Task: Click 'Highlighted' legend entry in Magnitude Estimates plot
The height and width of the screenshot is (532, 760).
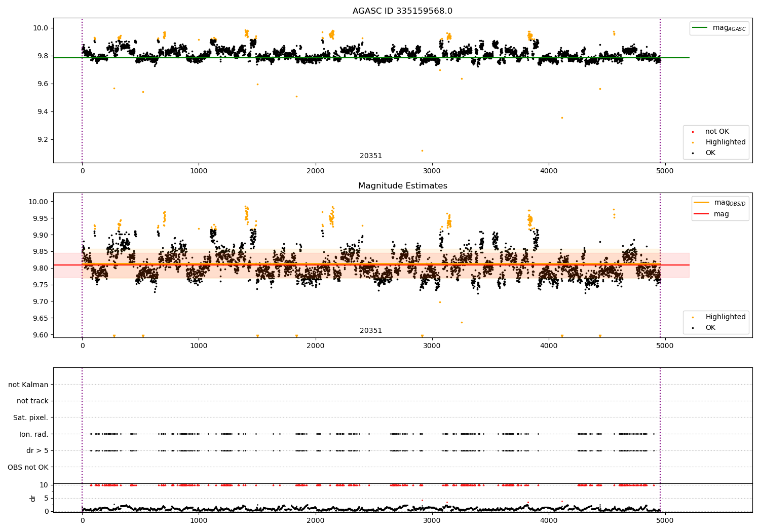Action: coord(726,317)
